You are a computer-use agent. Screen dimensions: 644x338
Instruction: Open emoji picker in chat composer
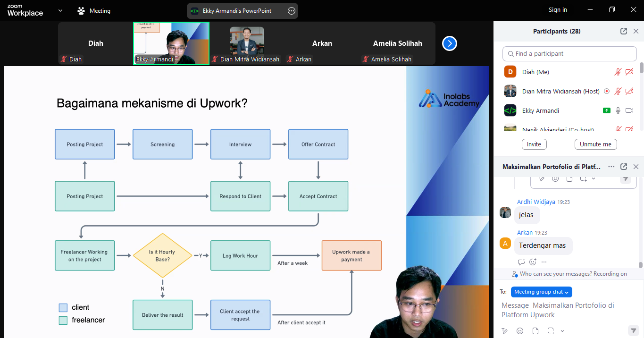[520, 331]
